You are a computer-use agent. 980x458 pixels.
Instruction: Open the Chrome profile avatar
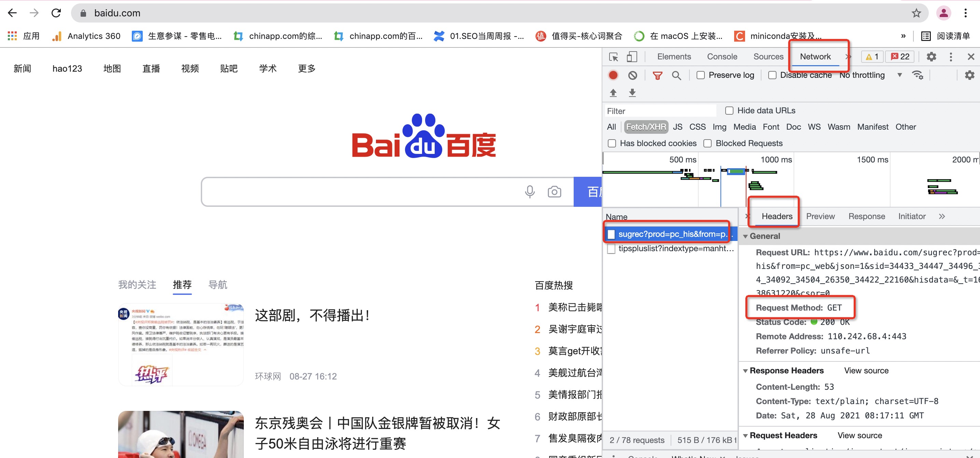click(x=943, y=13)
